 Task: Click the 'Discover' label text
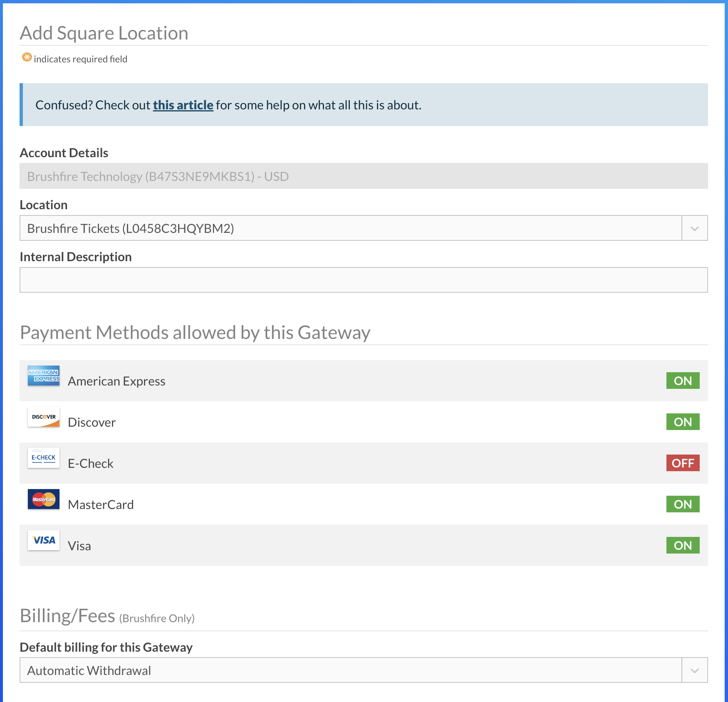(92, 423)
